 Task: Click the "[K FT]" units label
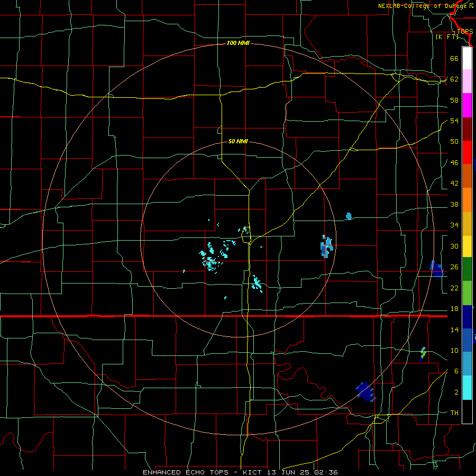click(447, 37)
